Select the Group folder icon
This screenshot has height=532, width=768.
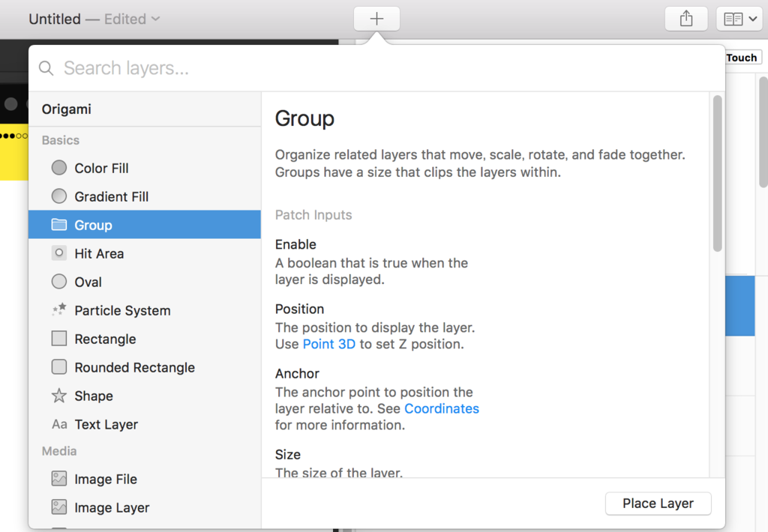[x=58, y=225]
